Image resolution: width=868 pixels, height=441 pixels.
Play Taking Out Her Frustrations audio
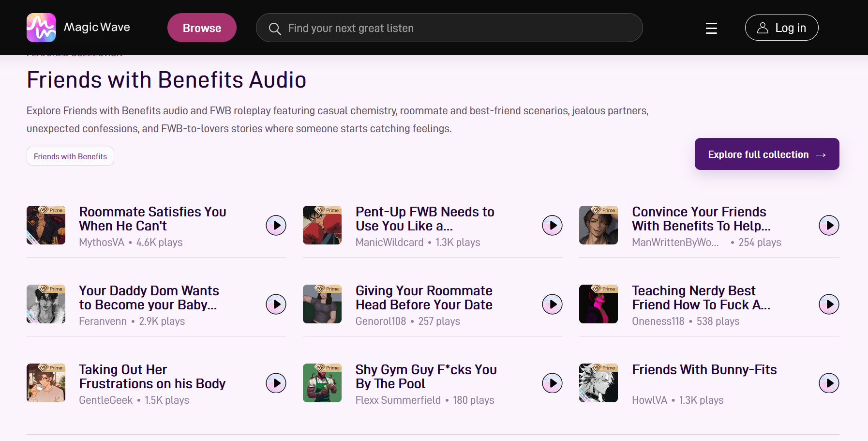[x=276, y=383]
